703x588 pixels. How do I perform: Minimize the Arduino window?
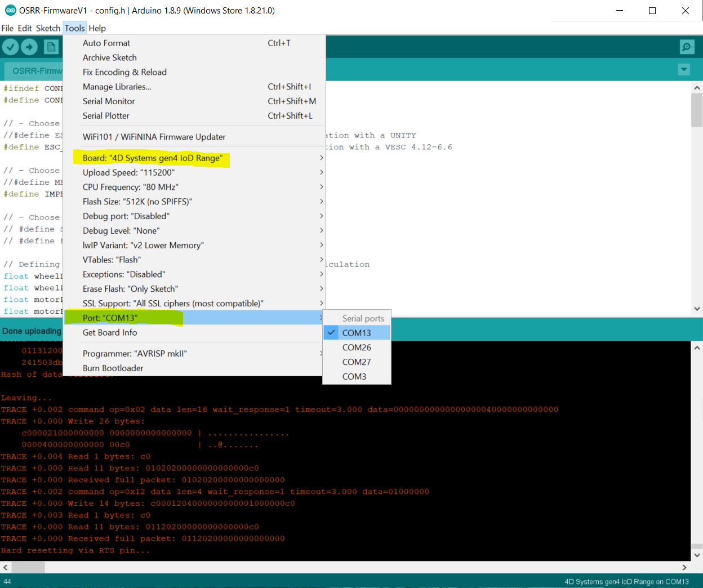[620, 11]
